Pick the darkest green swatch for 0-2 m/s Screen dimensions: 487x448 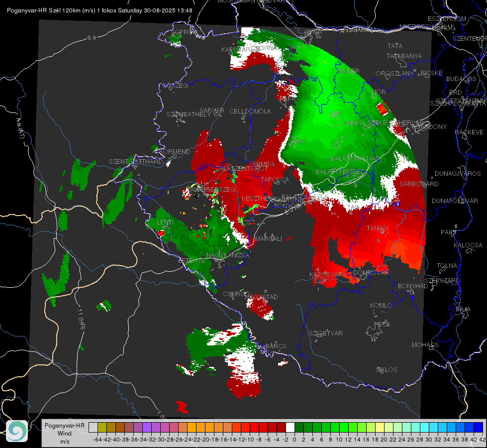coord(299,428)
